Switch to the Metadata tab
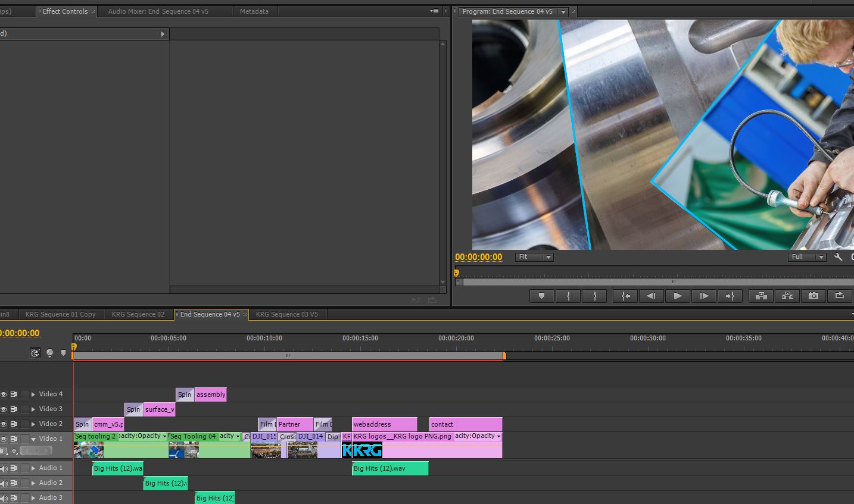The height and width of the screenshot is (504, 854). tap(255, 11)
